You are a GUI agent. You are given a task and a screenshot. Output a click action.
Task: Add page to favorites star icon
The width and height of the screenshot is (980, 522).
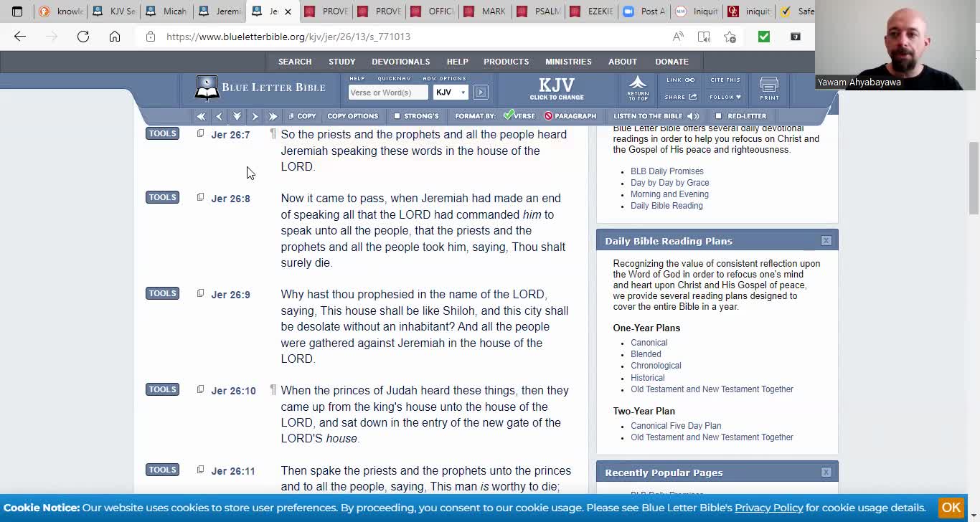pyautogui.click(x=730, y=37)
